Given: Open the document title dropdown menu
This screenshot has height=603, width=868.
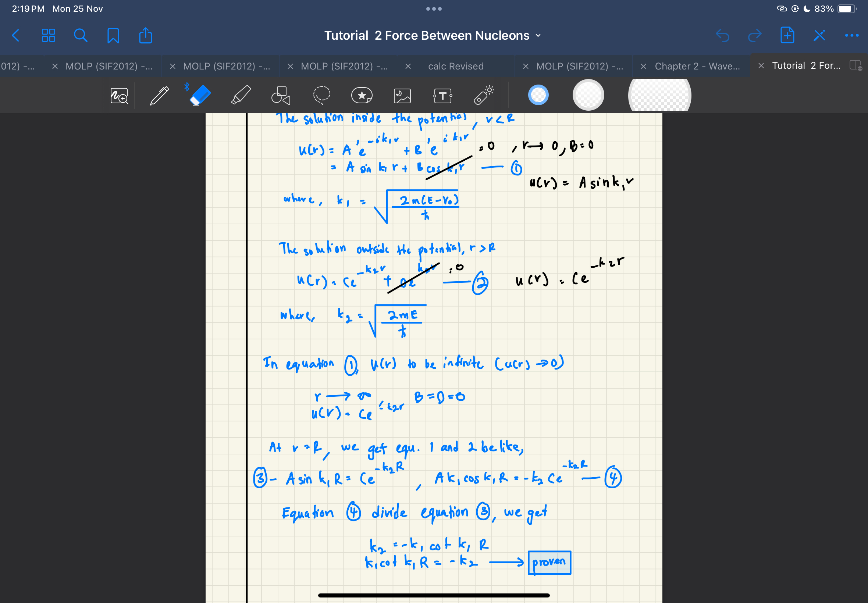Looking at the screenshot, I should coord(538,35).
